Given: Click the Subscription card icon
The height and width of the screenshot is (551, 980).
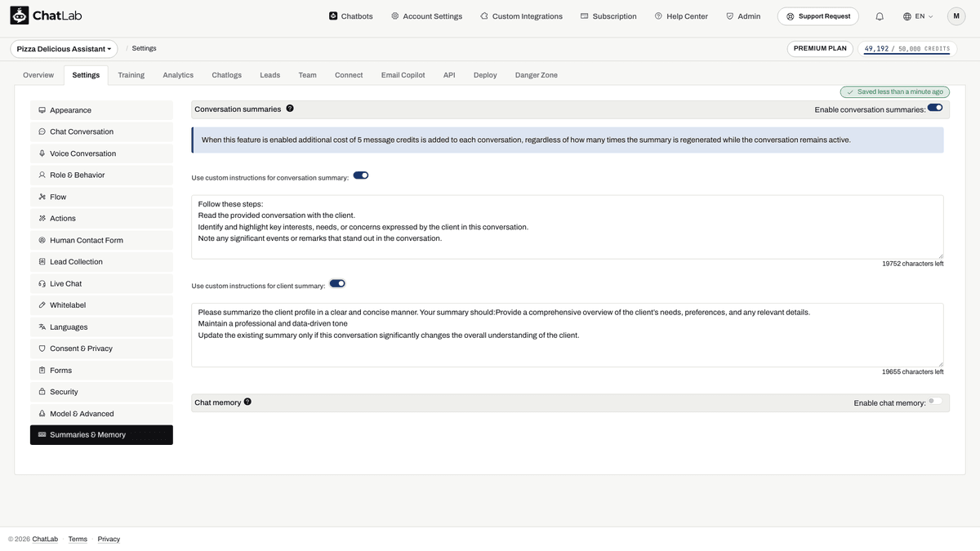Looking at the screenshot, I should pyautogui.click(x=585, y=16).
